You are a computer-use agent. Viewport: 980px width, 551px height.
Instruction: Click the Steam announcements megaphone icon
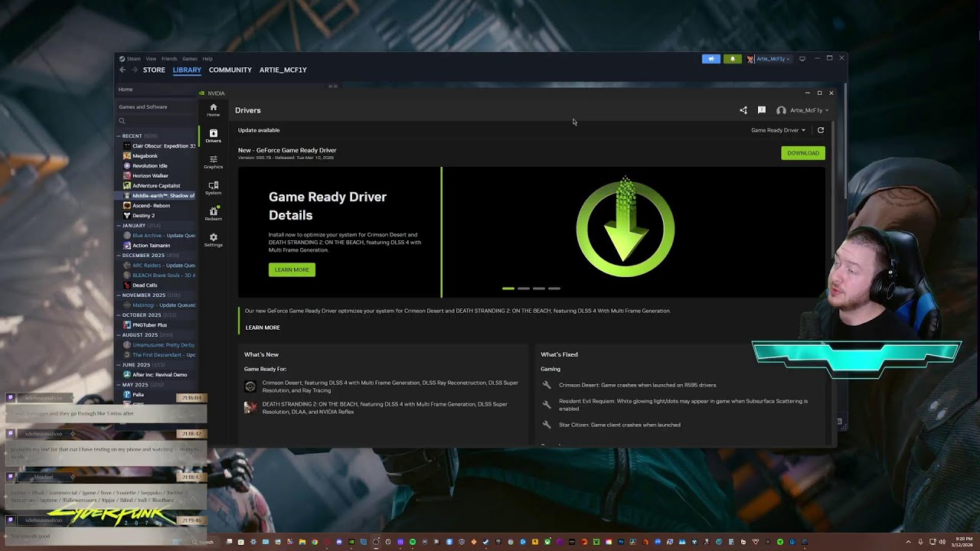click(711, 59)
